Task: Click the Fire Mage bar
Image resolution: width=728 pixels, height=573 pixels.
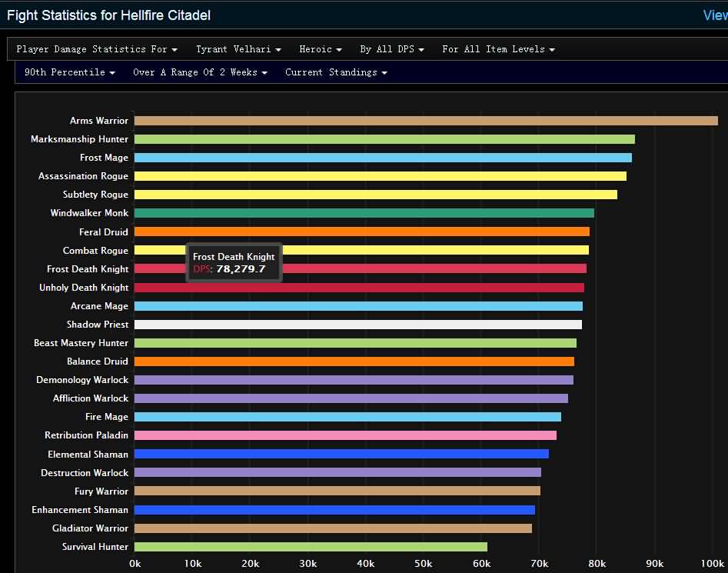Action: pyautogui.click(x=347, y=417)
